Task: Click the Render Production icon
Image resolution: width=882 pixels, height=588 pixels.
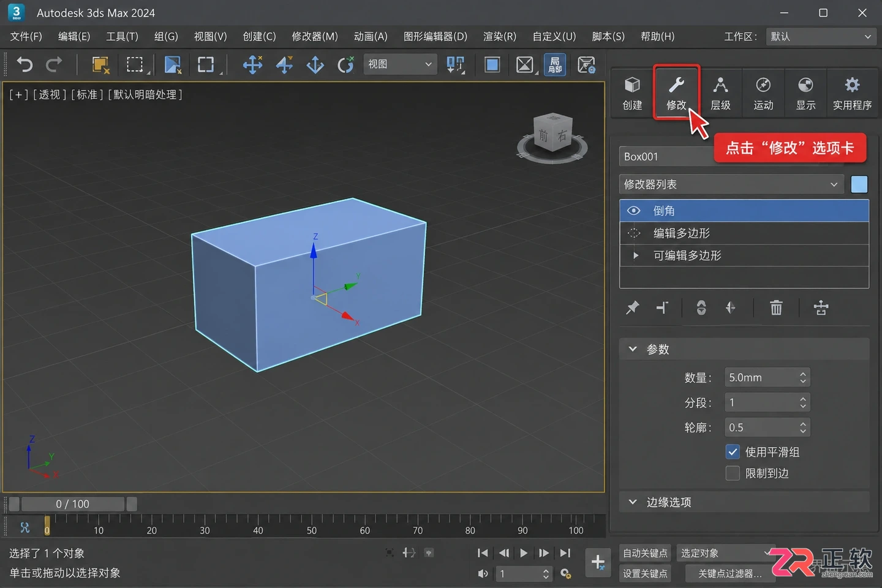Action: point(587,64)
